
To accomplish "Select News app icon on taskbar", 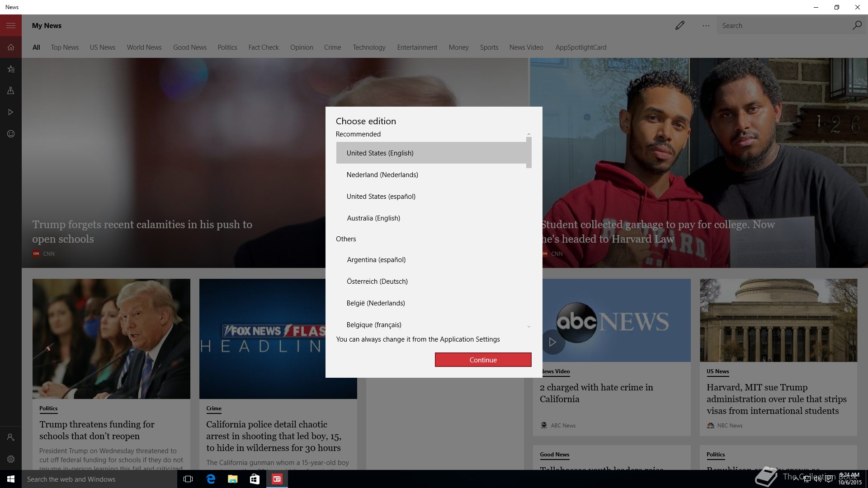I will pyautogui.click(x=277, y=479).
